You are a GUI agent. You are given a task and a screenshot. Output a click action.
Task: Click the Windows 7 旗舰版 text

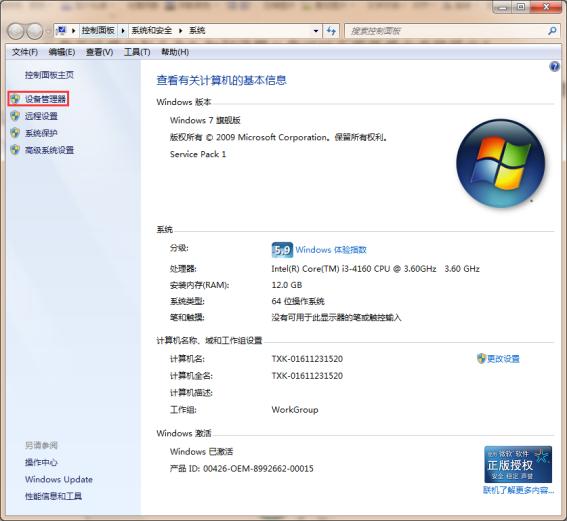tap(205, 120)
